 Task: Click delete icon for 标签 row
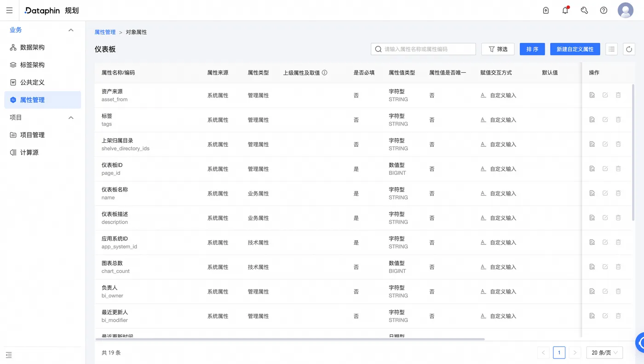[x=618, y=120]
